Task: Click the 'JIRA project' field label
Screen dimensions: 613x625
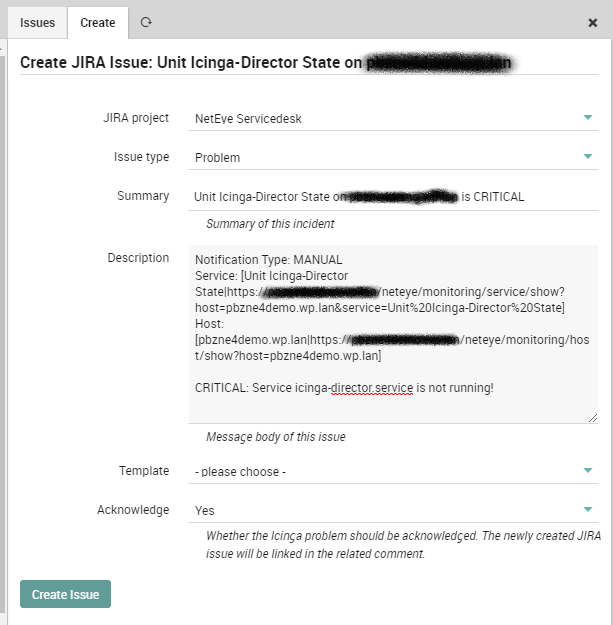Action: (x=136, y=118)
